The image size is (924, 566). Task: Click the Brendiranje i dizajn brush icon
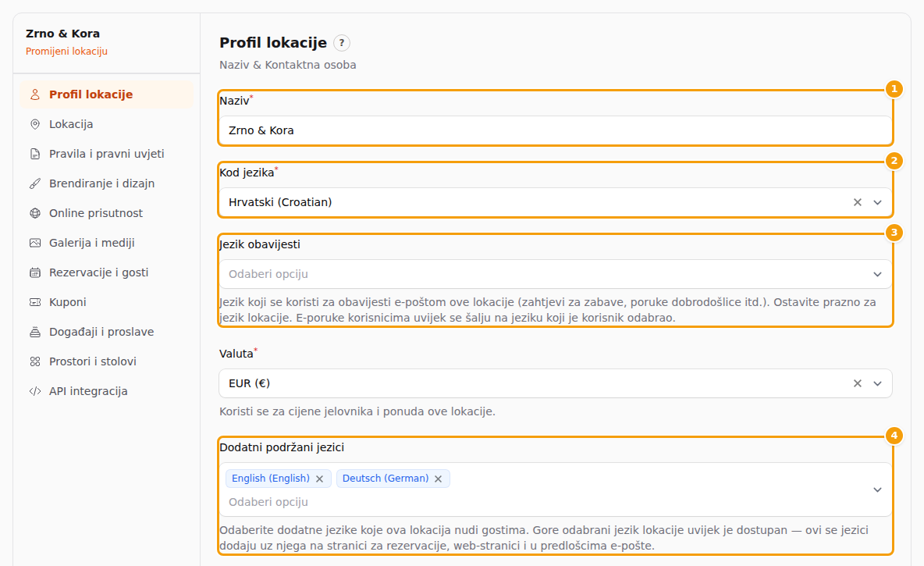tap(35, 183)
